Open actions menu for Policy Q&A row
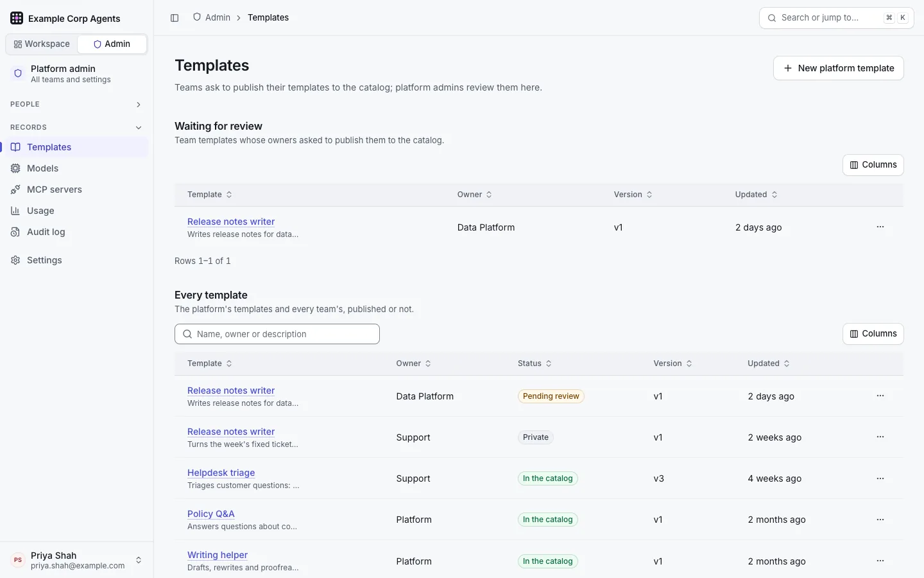Screen dimensions: 924x578 [880, 520]
